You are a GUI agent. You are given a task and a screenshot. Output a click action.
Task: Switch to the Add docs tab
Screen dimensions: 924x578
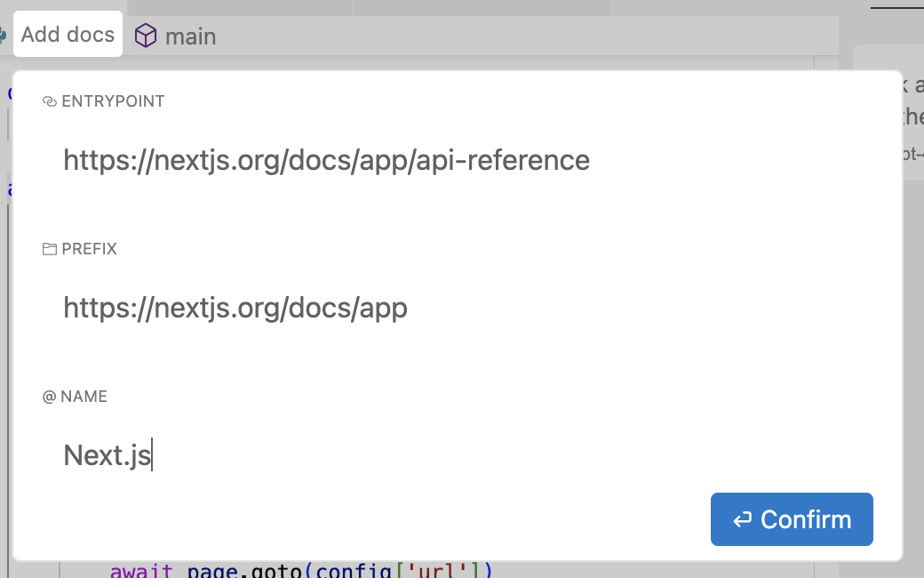68,35
